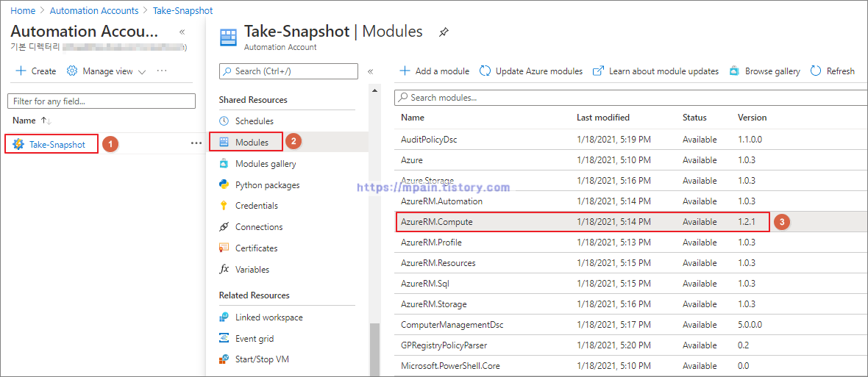Click the sidebar Search (Ctrl+/) box
This screenshot has height=377, width=868.
[x=288, y=71]
